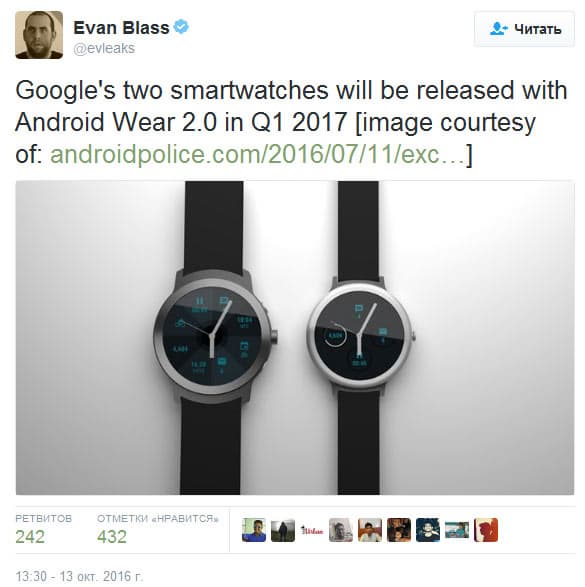This screenshot has width=585, height=587.
Task: Click sixth liker avatar, dark brown photo
Action: [x=399, y=530]
